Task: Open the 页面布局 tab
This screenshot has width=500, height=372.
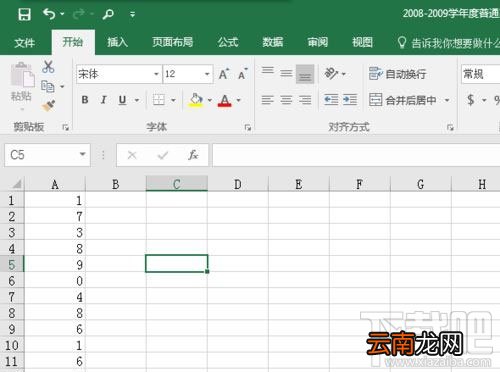Action: (x=172, y=42)
